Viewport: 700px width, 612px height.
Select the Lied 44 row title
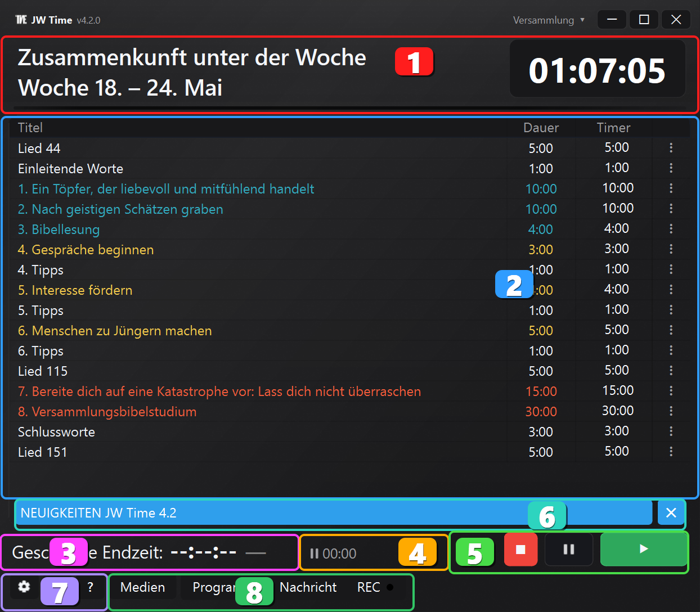[39, 148]
